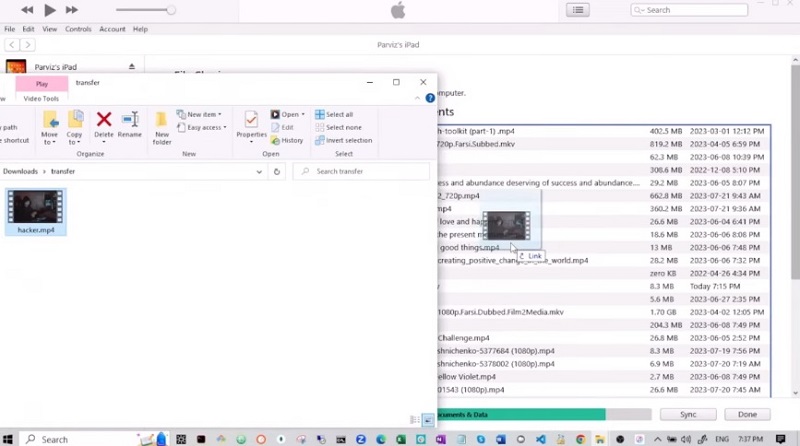Click Select all in ribbon
800x446 pixels.
click(334, 114)
